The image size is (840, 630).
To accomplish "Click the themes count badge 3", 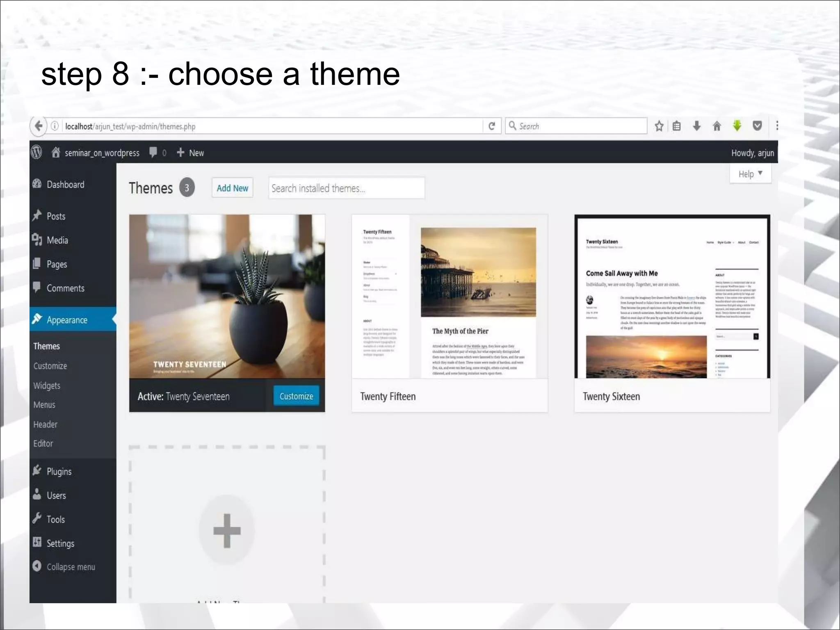I will click(x=187, y=187).
